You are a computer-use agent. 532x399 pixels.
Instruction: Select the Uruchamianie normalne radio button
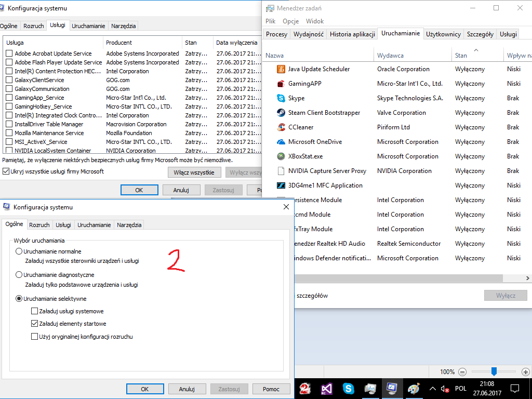click(19, 251)
